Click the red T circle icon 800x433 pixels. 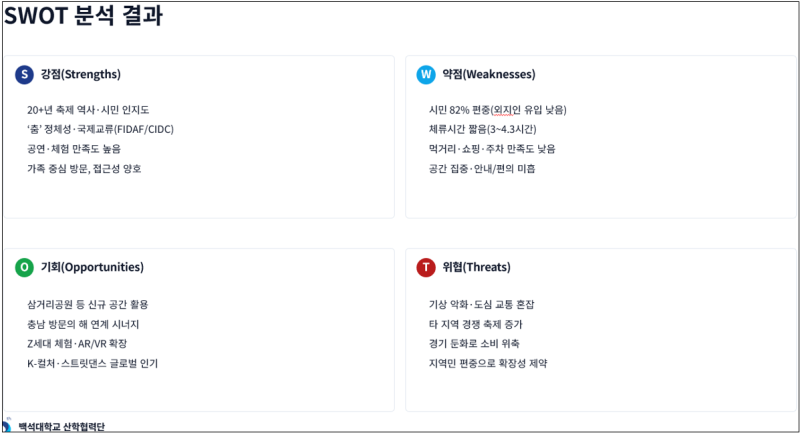coord(426,267)
